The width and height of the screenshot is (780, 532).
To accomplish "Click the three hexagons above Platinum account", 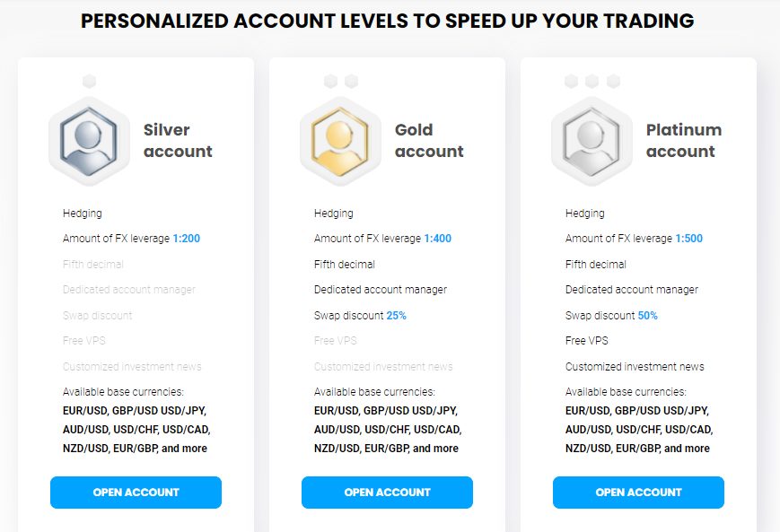I will tap(592, 82).
